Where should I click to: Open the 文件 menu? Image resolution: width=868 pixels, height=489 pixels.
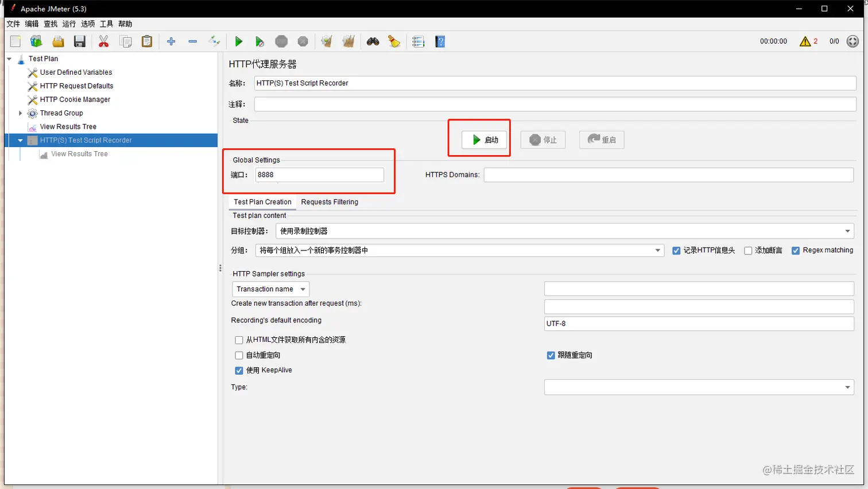13,24
